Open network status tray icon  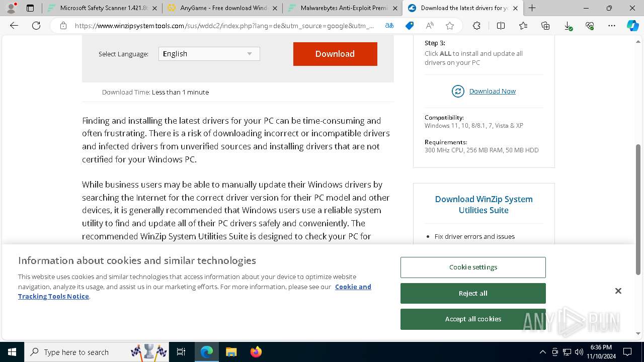pyautogui.click(x=567, y=352)
